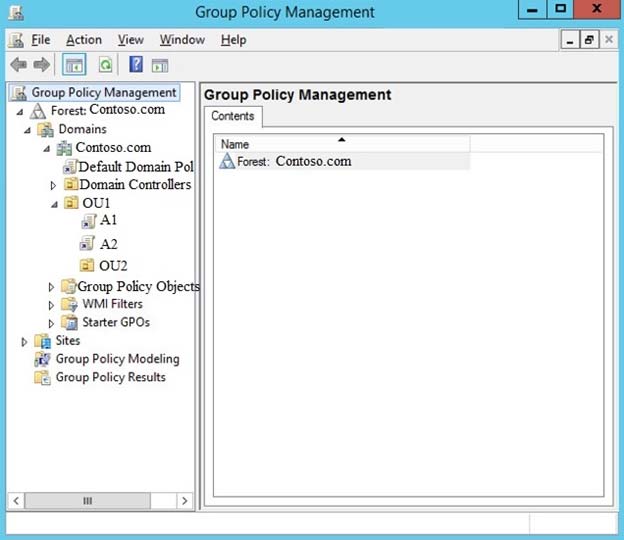The image size is (624, 540).
Task: Open the File menu
Action: pos(41,40)
